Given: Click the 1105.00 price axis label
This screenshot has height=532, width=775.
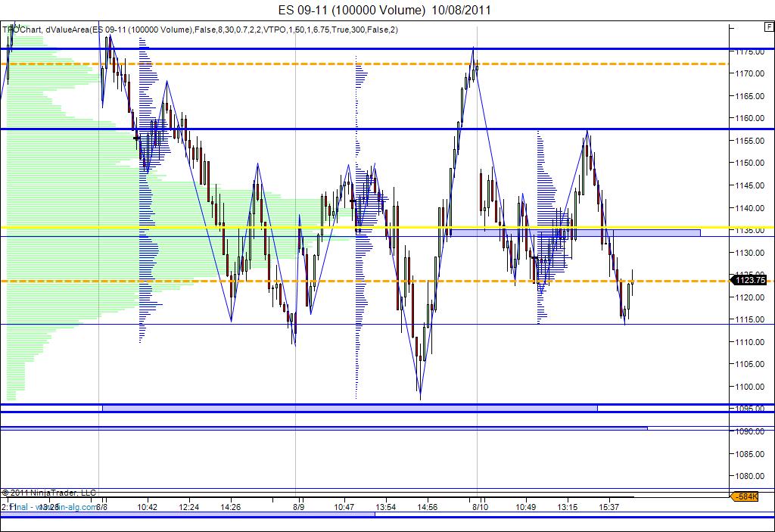Looking at the screenshot, I should pos(750,364).
